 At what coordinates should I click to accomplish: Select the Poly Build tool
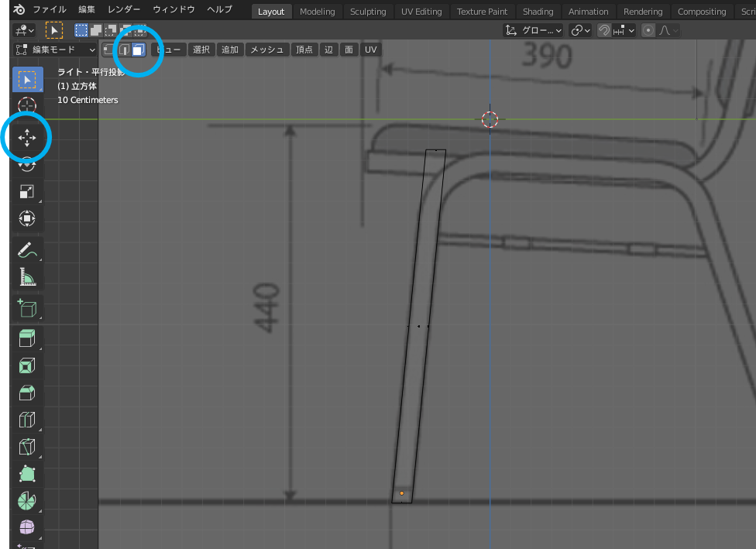(x=27, y=474)
